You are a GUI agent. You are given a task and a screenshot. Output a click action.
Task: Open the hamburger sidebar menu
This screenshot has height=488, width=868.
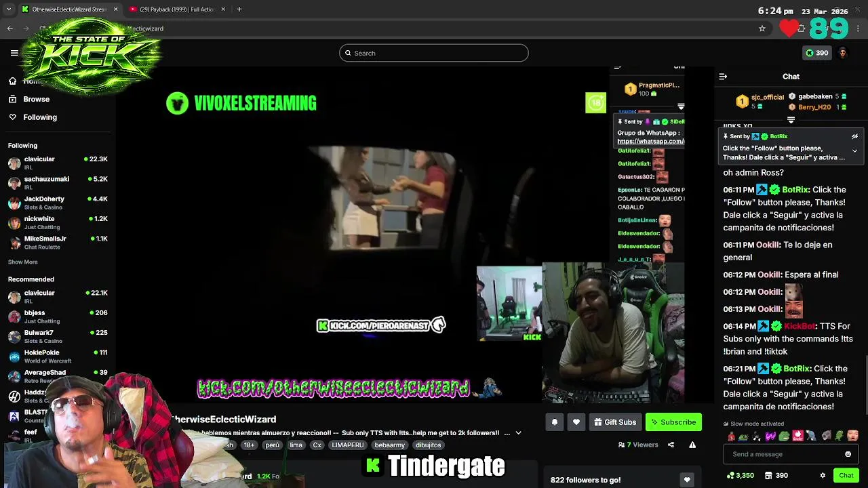14,53
